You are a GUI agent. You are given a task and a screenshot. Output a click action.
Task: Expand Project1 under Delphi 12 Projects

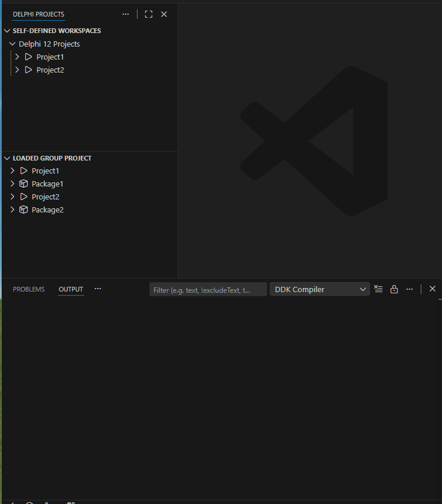point(17,57)
